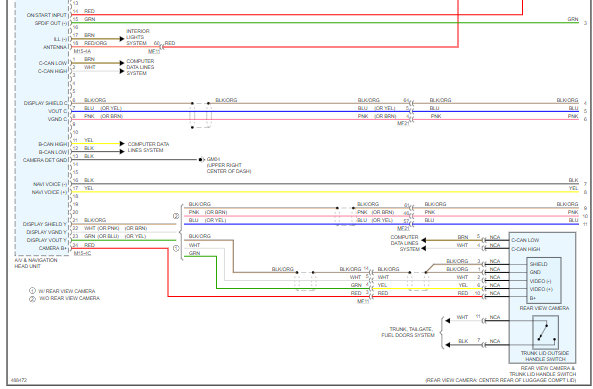Click the SHIELD terminal in camera module
The height and width of the screenshot is (389, 593).
pos(538,264)
